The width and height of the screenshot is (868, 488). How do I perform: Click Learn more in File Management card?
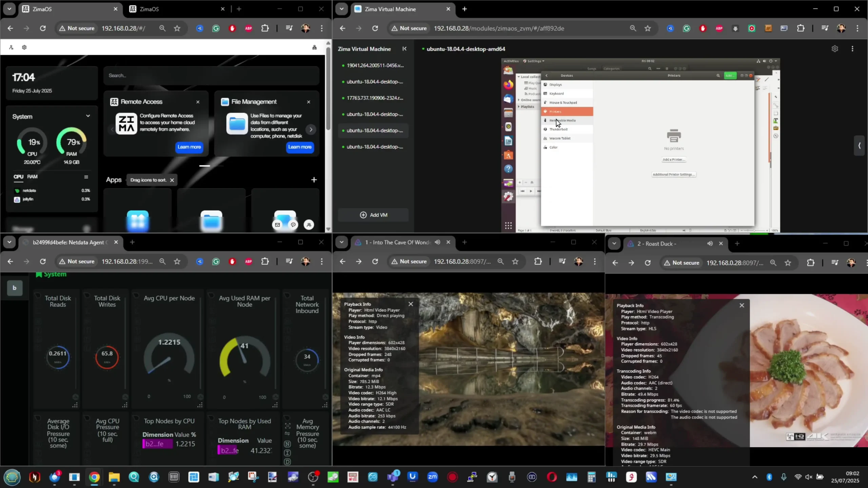coord(300,147)
